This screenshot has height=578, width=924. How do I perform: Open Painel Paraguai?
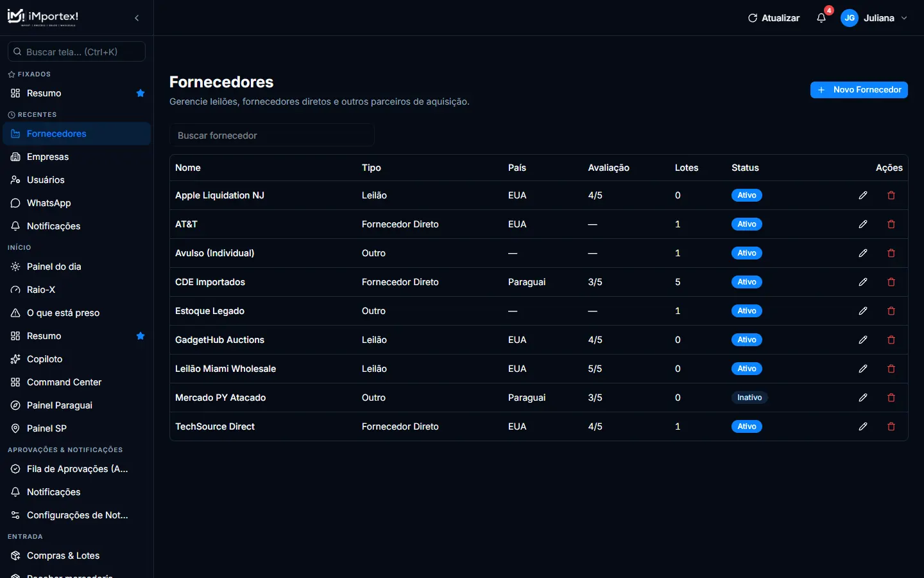tap(77, 405)
